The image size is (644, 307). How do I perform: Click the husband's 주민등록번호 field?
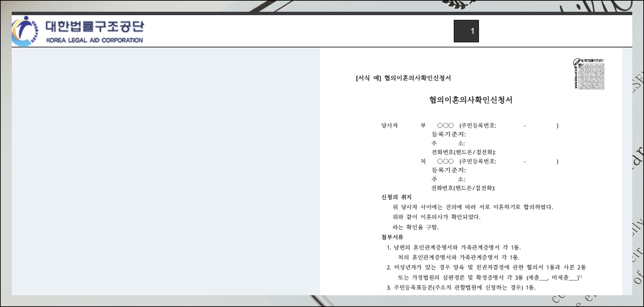[509, 125]
